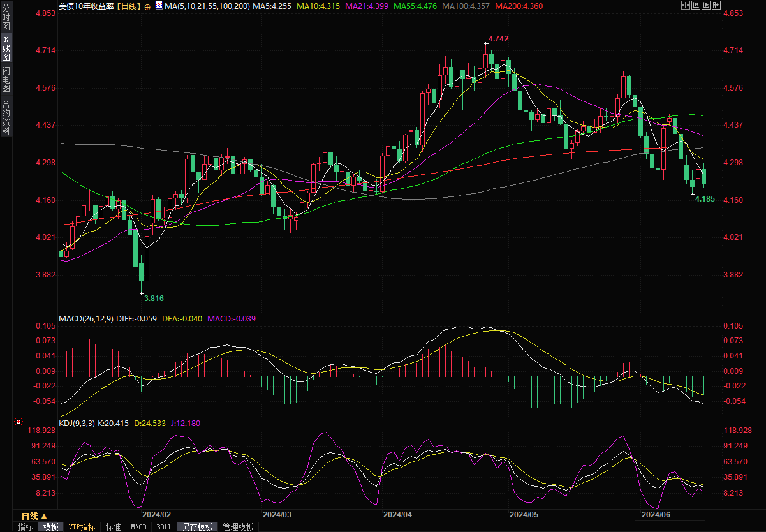The image size is (766, 532).
Task: Open the VIP指标 tab
Action: coord(82,527)
